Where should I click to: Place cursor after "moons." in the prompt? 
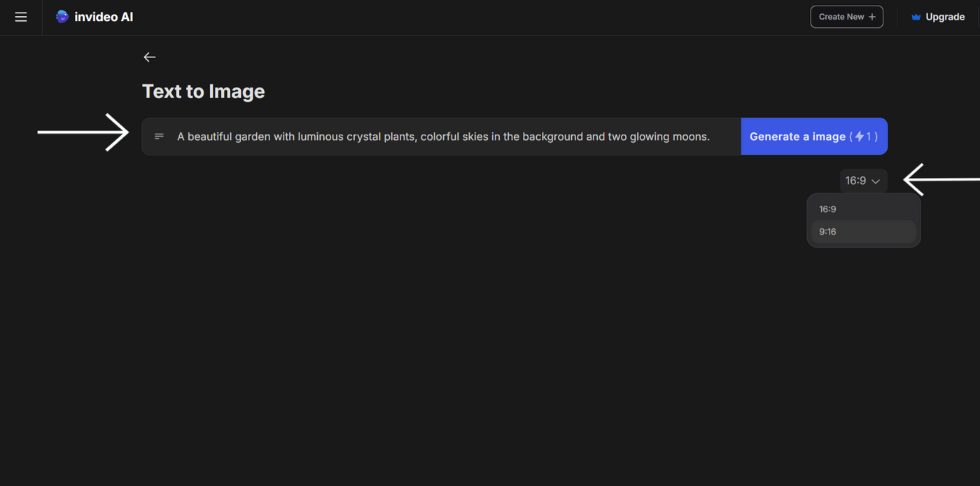[711, 137]
